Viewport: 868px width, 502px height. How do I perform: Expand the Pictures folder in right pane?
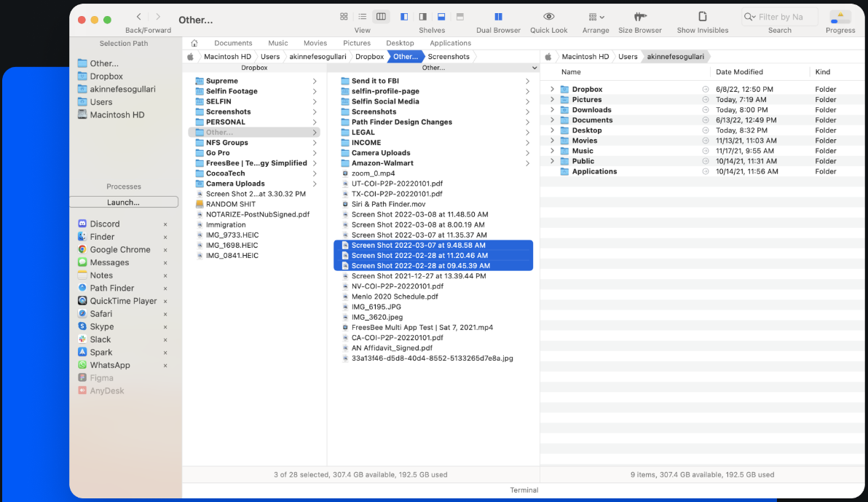coord(552,100)
